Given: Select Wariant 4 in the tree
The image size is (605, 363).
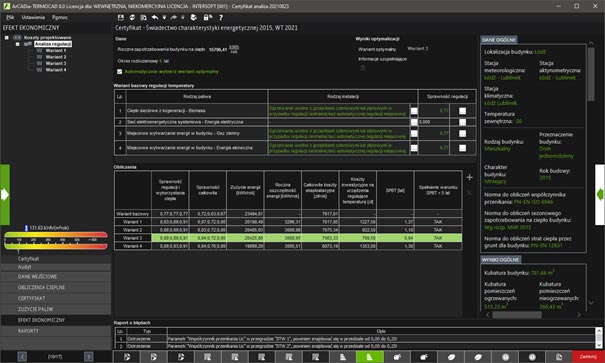Looking at the screenshot, I should click(56, 70).
